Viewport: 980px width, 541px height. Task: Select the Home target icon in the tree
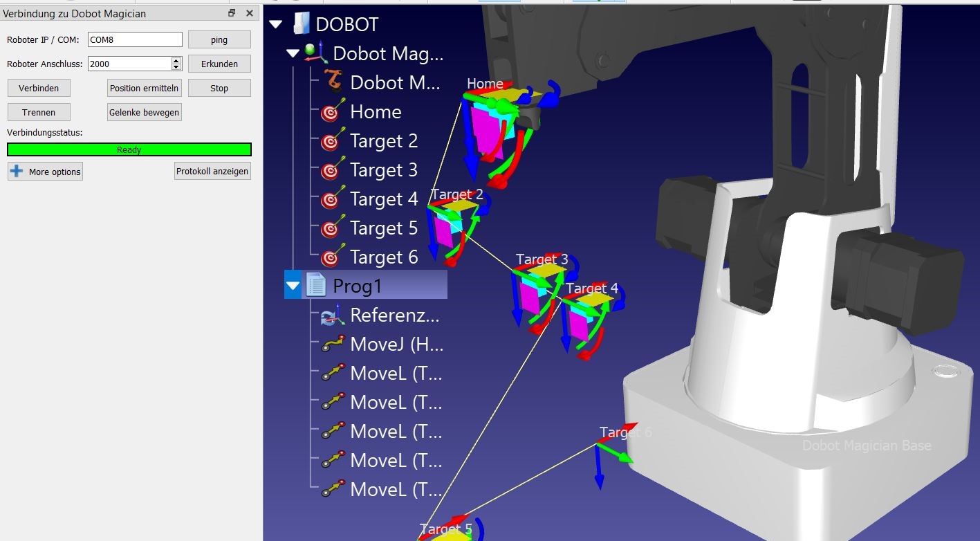(x=333, y=111)
